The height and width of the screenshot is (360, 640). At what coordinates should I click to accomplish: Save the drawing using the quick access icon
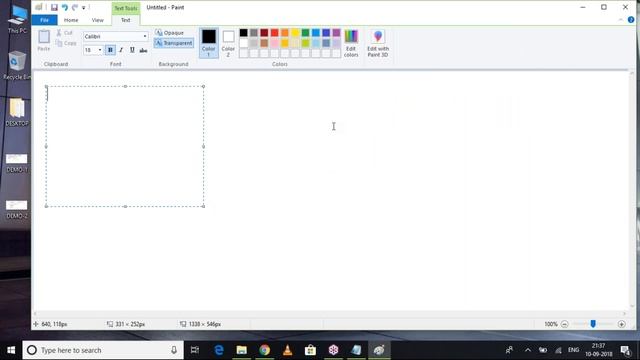[x=54, y=7]
